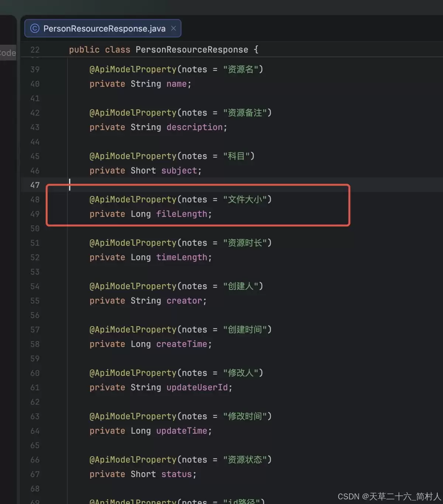Viewport: 443px width, 504px height.
Task: Click the 'creator' field name
Action: [x=184, y=301]
